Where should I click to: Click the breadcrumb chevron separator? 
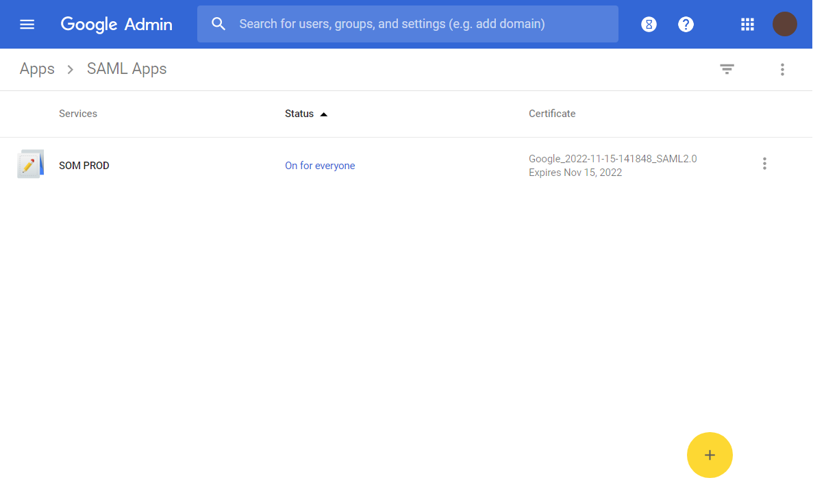pyautogui.click(x=71, y=69)
